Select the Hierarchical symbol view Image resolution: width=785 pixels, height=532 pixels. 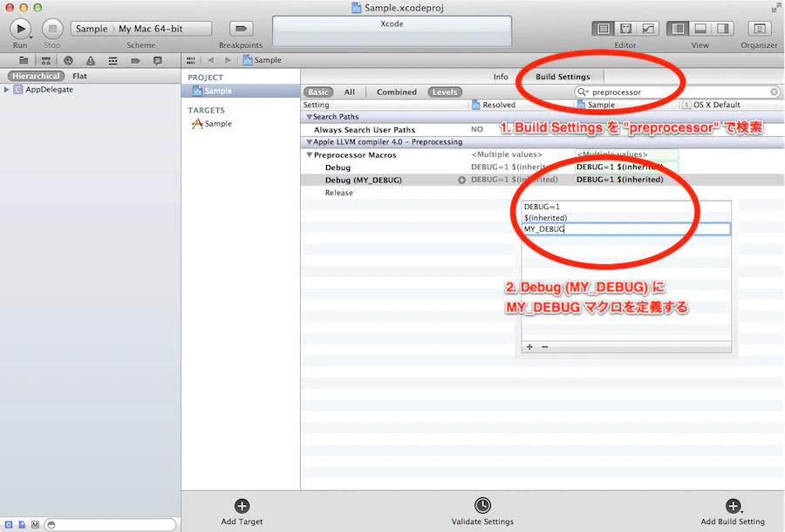pyautogui.click(x=36, y=76)
